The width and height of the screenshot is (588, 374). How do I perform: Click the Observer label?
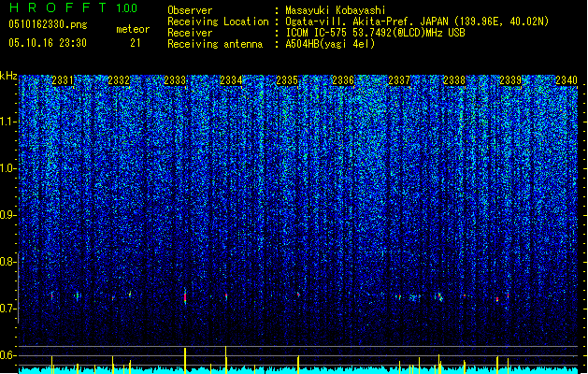[190, 10]
